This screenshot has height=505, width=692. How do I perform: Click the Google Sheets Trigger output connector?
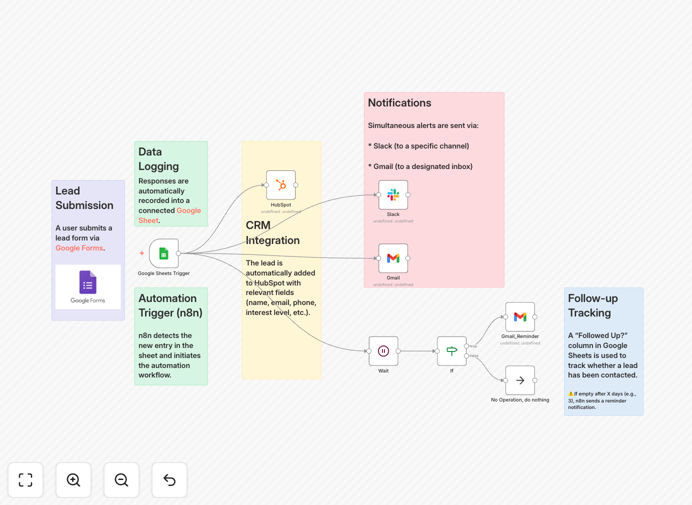click(x=179, y=253)
